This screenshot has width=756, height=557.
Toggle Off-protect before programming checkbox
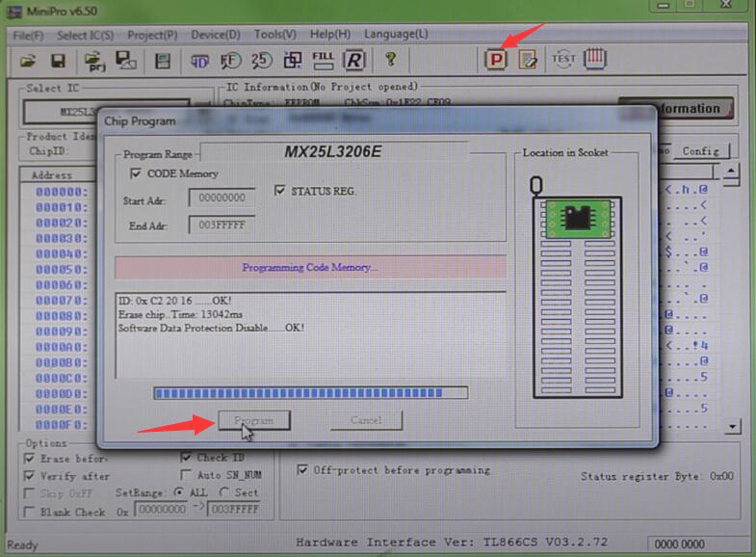[302, 469]
